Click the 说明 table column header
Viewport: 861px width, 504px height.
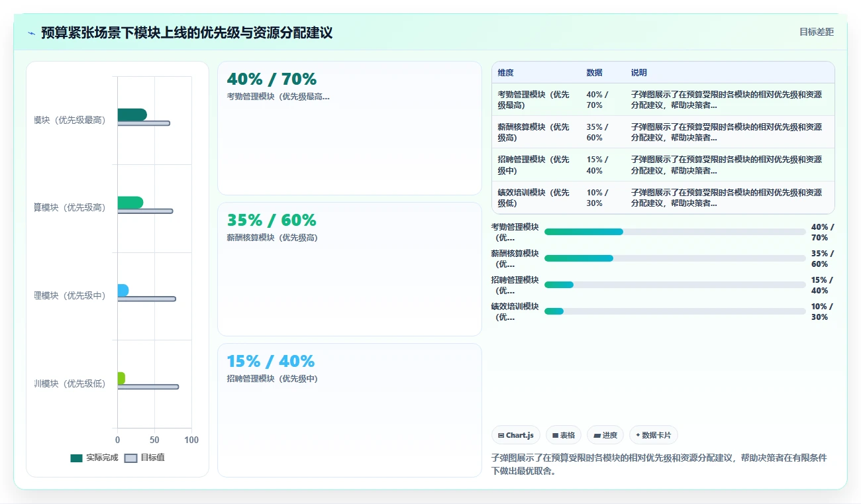pyautogui.click(x=638, y=73)
